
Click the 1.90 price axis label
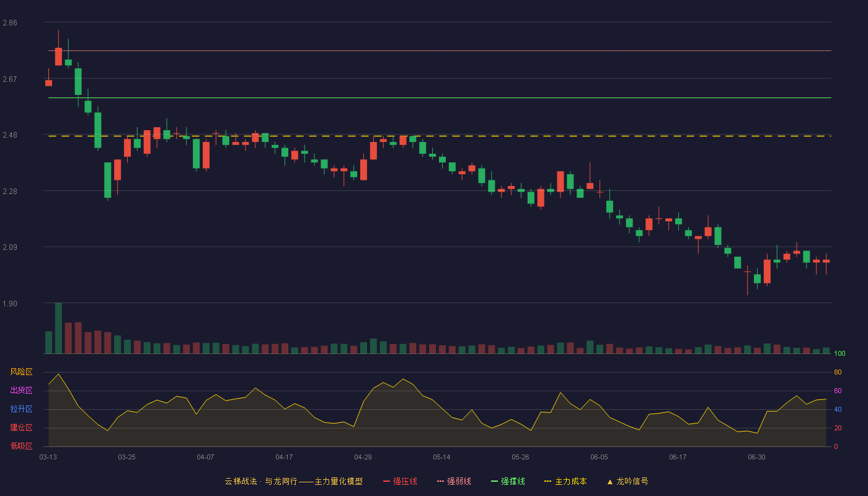pos(10,304)
